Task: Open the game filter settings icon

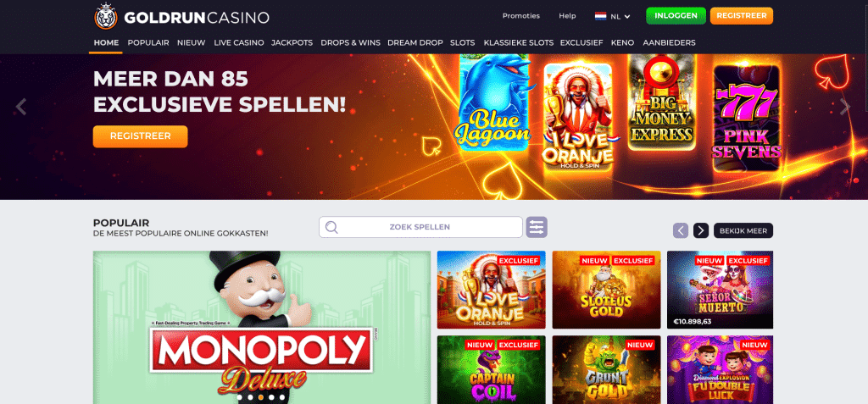Action: (537, 227)
